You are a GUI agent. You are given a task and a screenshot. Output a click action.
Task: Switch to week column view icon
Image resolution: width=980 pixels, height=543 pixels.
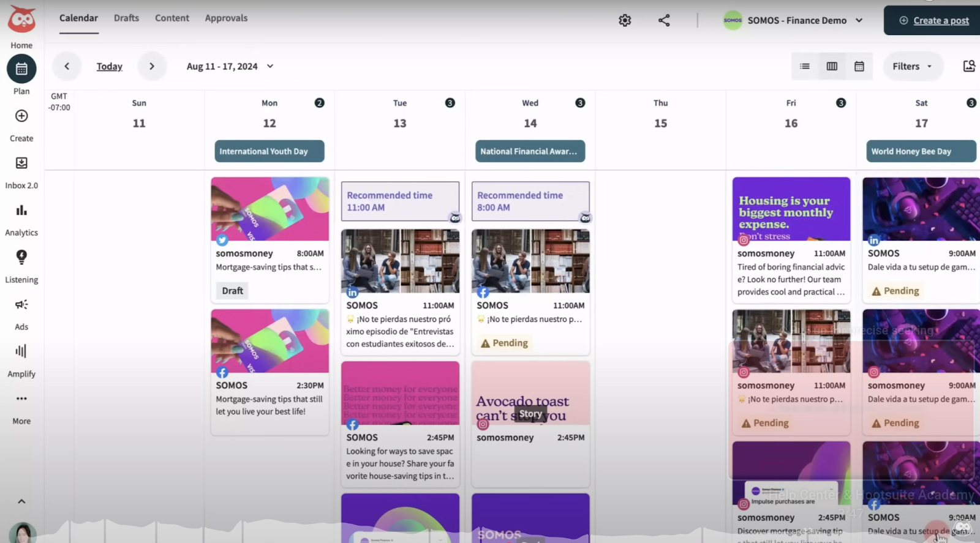coord(832,66)
